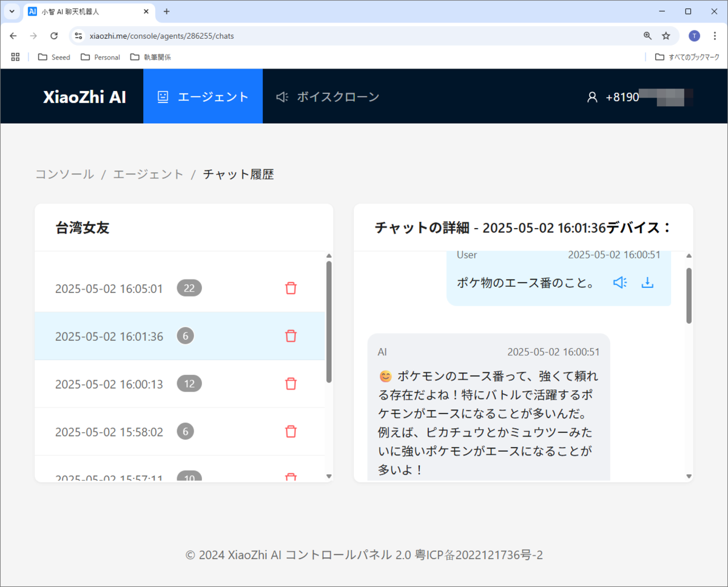
Task: Click the 22 message count badge
Action: coord(189,288)
